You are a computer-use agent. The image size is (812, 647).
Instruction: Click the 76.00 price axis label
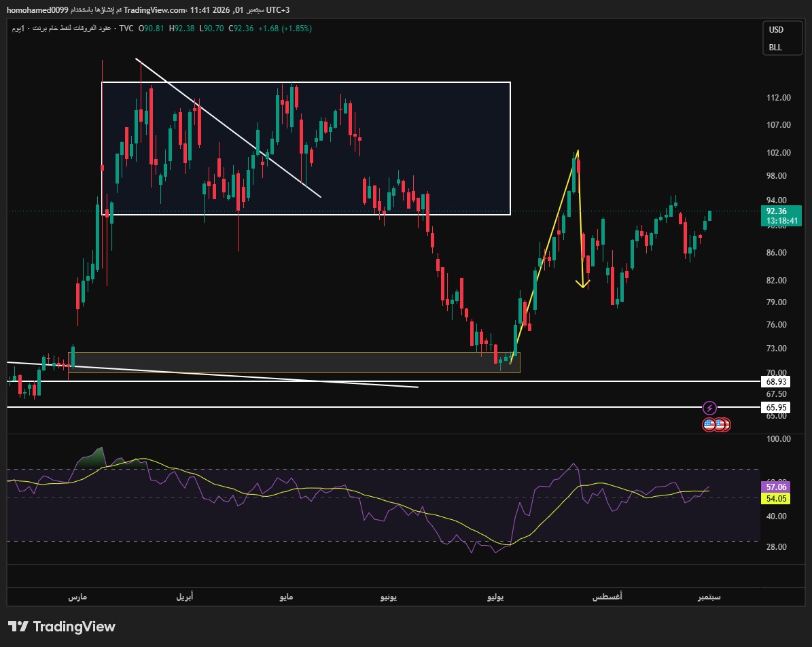coord(776,325)
